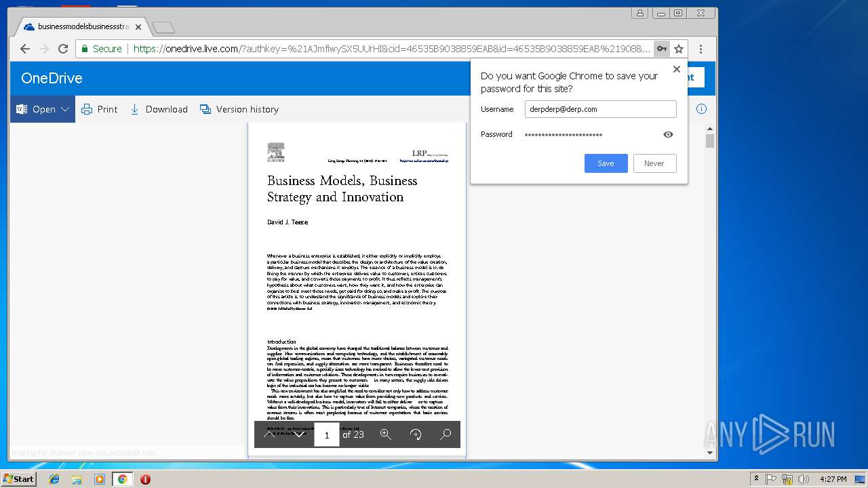Close the save password popup
The height and width of the screenshot is (488, 868).
[676, 69]
